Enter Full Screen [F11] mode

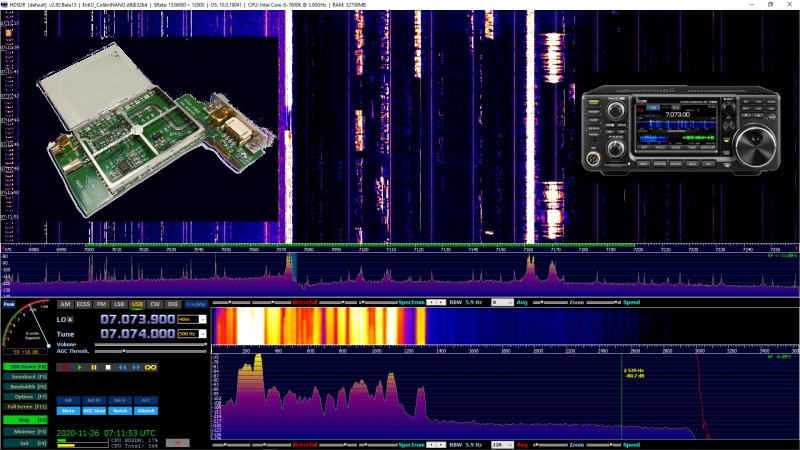(25, 407)
